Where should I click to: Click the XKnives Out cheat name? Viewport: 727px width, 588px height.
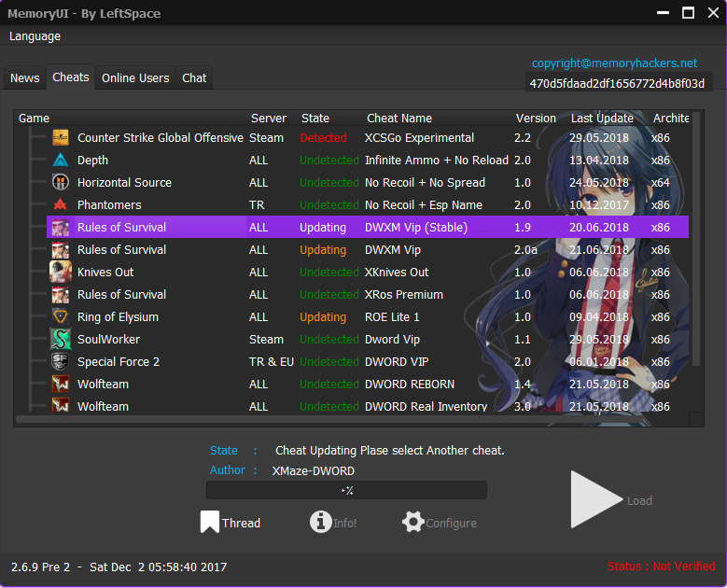click(x=397, y=272)
